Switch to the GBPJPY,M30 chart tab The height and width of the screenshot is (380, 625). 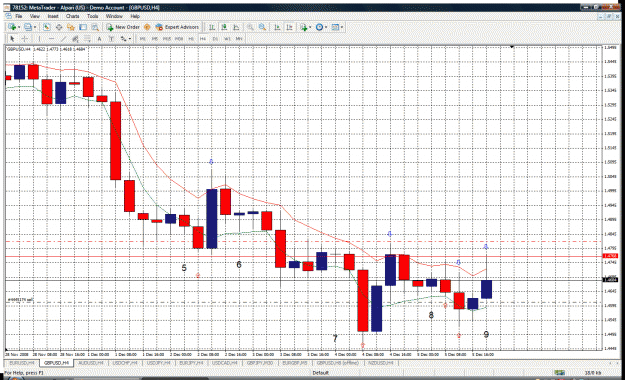click(259, 363)
